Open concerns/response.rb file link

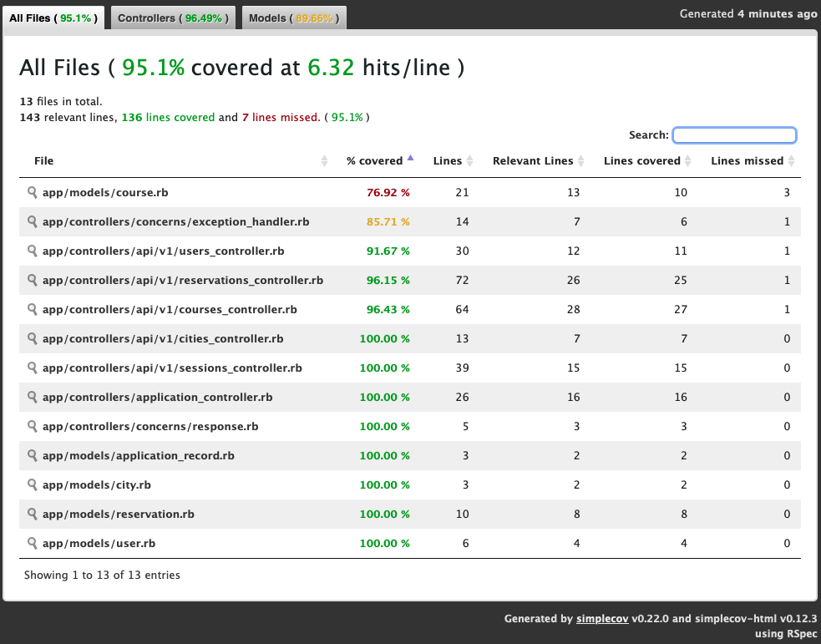tap(150, 427)
